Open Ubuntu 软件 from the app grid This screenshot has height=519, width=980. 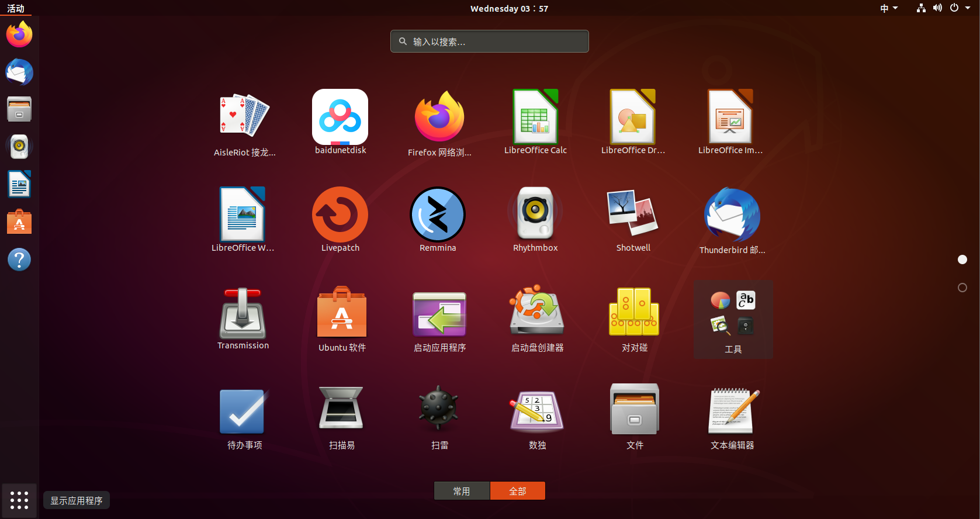click(x=342, y=320)
